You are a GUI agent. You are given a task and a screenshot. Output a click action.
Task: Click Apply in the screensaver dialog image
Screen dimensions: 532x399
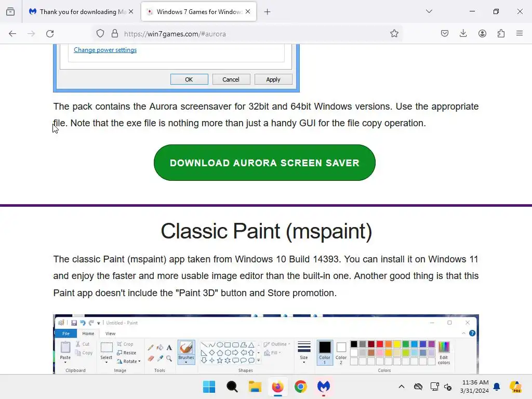273,79
